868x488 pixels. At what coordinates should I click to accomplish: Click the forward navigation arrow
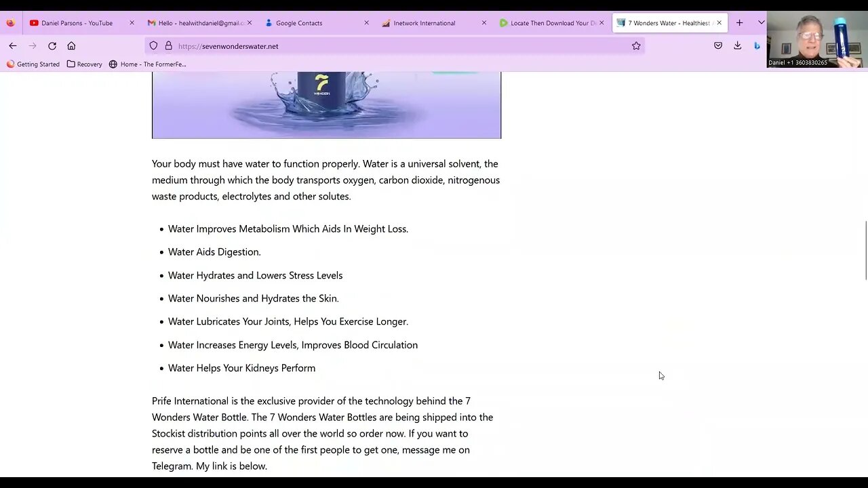(33, 46)
